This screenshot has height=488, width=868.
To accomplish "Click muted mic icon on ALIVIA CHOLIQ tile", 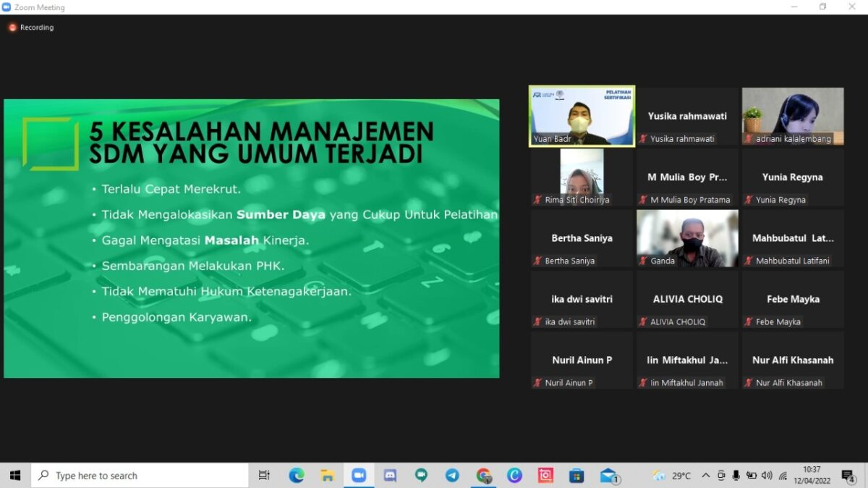I will 642,321.
